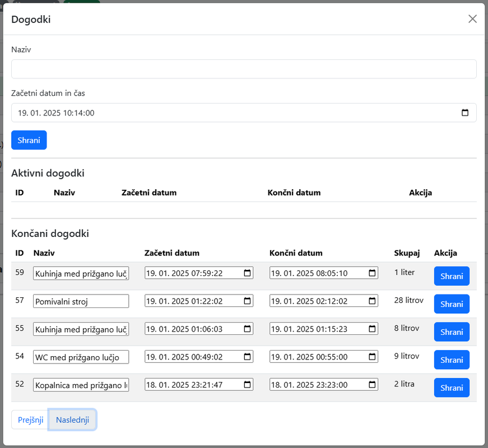Click start date 19. 01. 2025 00:49:02

199,357
